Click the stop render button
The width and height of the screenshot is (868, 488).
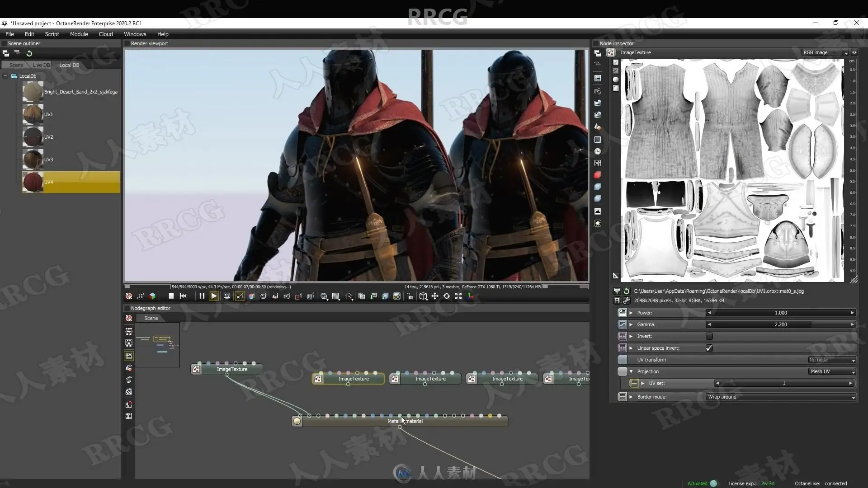[171, 296]
